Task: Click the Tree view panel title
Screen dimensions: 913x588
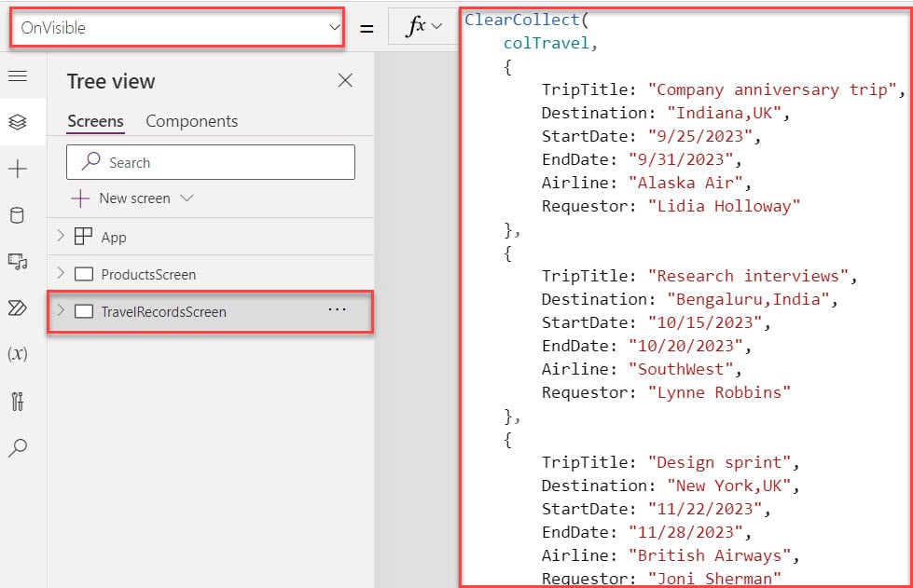Action: tap(111, 81)
